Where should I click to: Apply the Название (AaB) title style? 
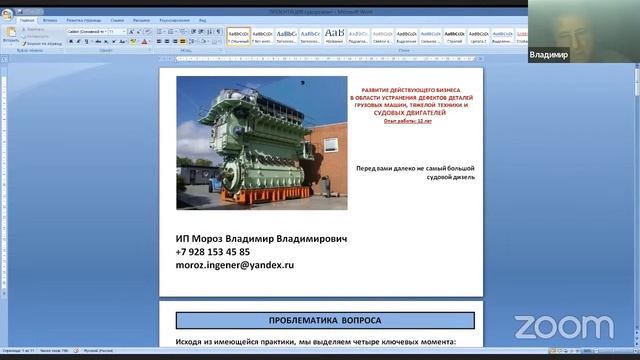point(334,36)
